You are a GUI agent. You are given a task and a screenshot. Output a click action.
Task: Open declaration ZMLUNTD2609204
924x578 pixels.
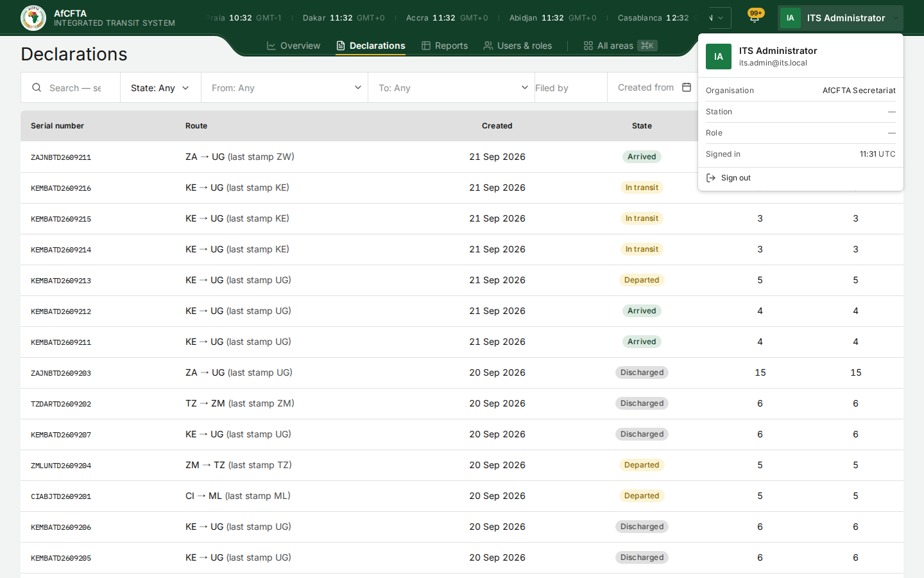click(61, 466)
